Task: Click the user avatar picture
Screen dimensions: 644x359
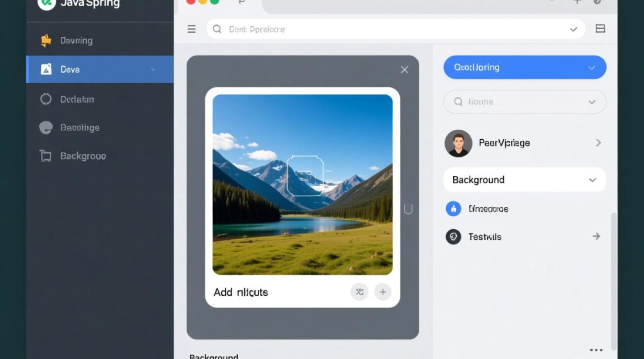Action: pos(458,143)
